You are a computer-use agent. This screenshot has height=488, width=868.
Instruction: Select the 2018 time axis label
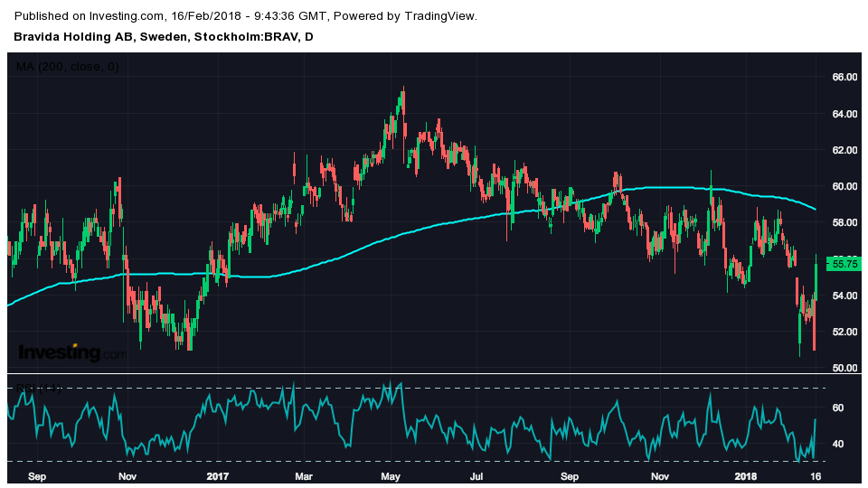(x=745, y=476)
